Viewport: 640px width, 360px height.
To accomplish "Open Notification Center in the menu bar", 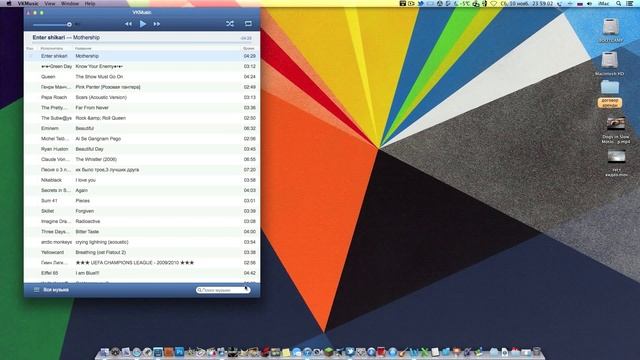I will pyautogui.click(x=630, y=3).
